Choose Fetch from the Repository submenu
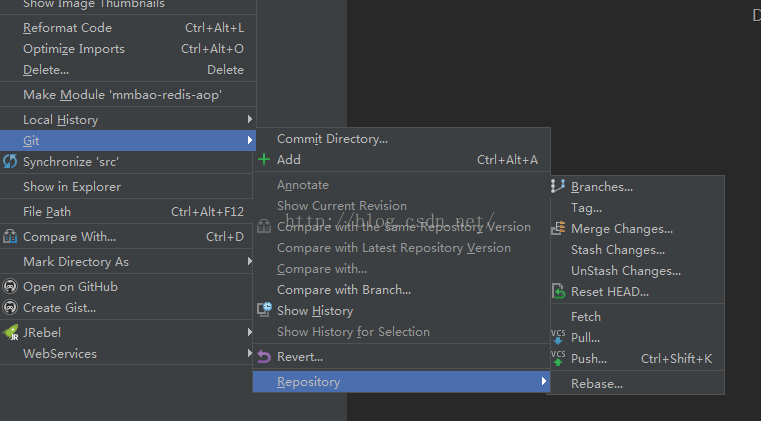Image resolution: width=761 pixels, height=421 pixels. click(586, 317)
